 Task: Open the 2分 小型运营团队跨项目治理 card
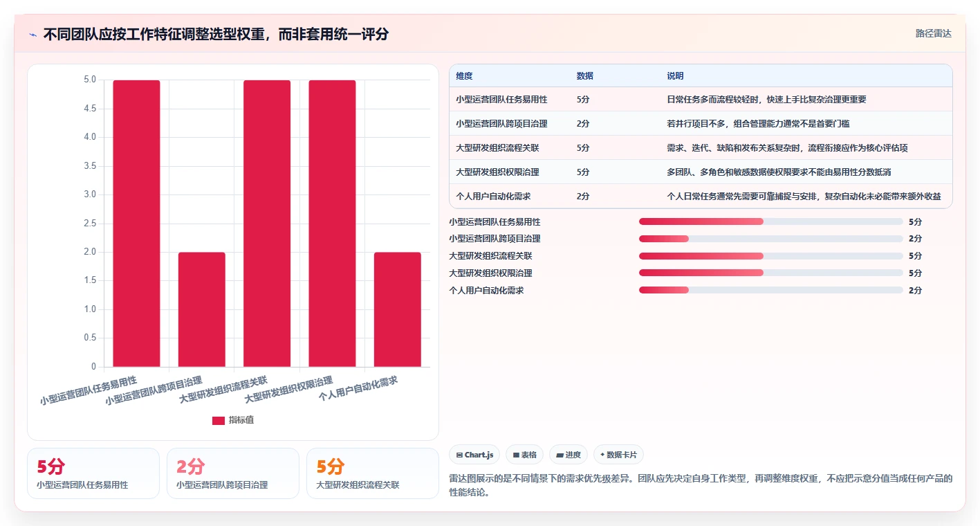(x=233, y=473)
